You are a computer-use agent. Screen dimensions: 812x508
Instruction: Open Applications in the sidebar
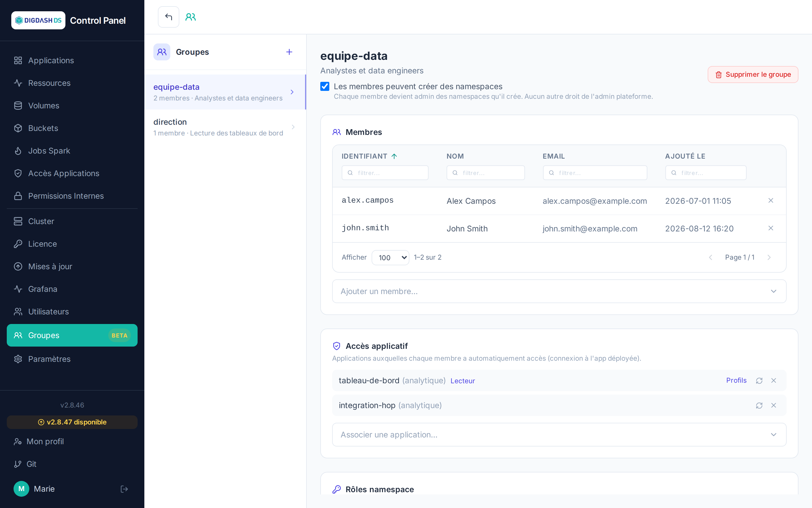coord(72,60)
